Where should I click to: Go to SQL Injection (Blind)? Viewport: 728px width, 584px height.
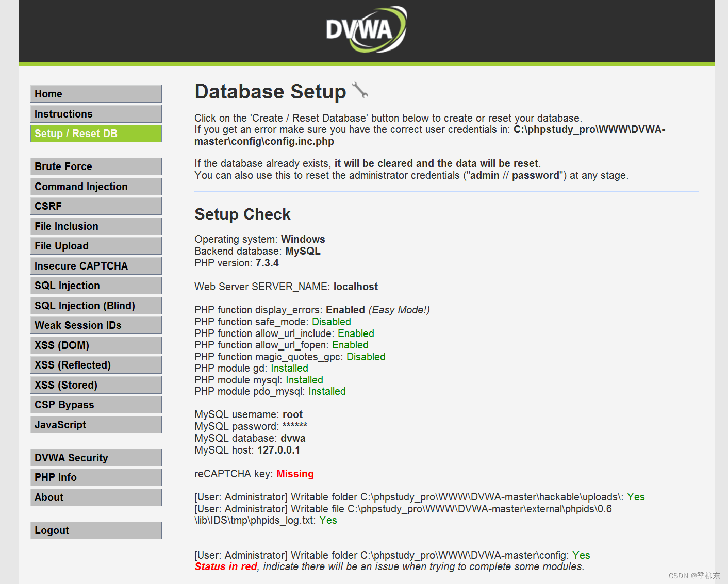point(96,306)
